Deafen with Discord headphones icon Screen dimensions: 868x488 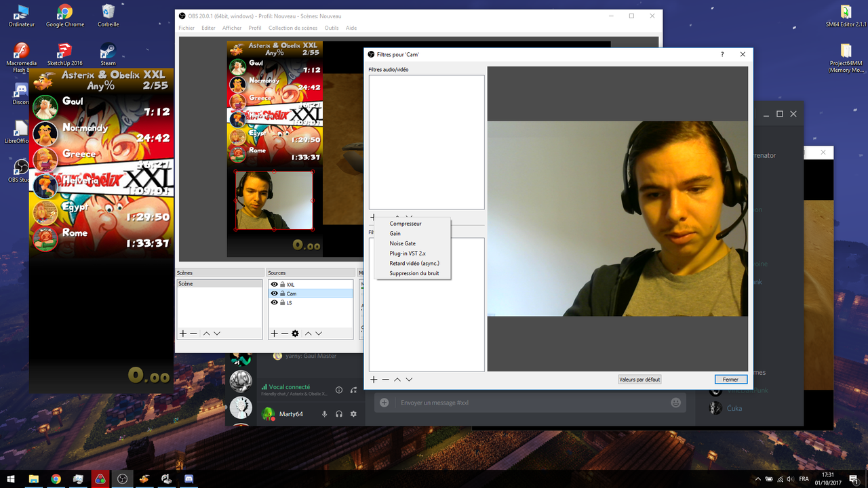[x=338, y=414]
